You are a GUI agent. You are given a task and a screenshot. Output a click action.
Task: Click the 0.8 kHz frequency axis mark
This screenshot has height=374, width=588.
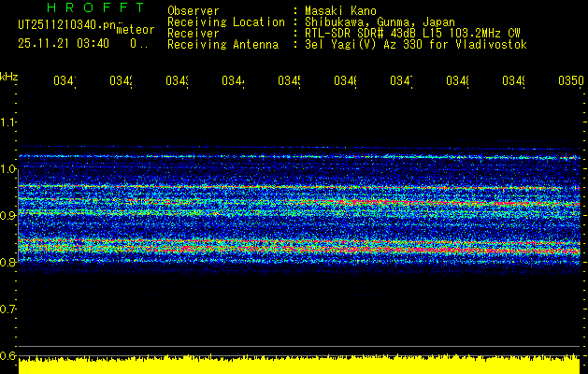tap(8, 263)
